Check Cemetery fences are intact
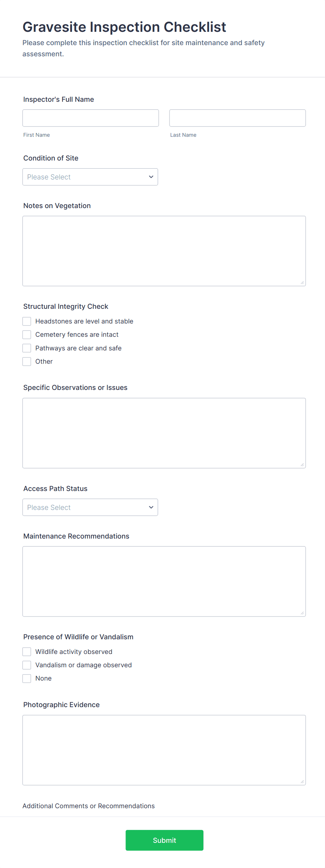Screen dimensions: 325x868 click(x=27, y=335)
